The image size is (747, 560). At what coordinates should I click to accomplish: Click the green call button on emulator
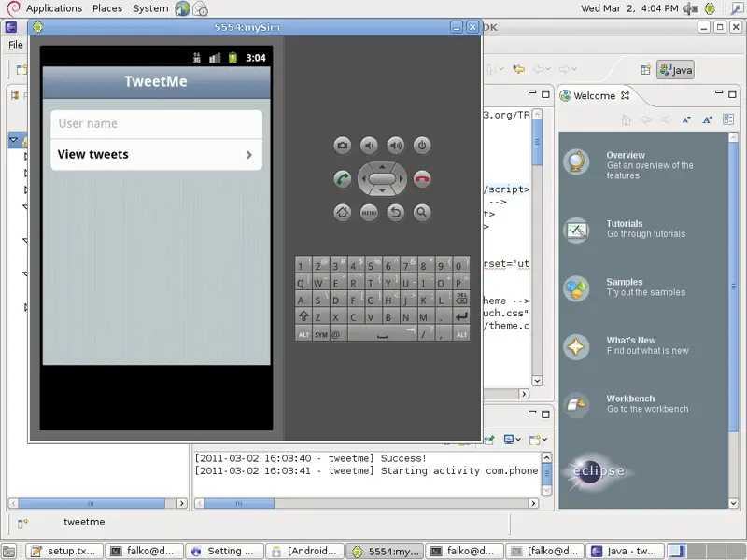click(x=342, y=179)
